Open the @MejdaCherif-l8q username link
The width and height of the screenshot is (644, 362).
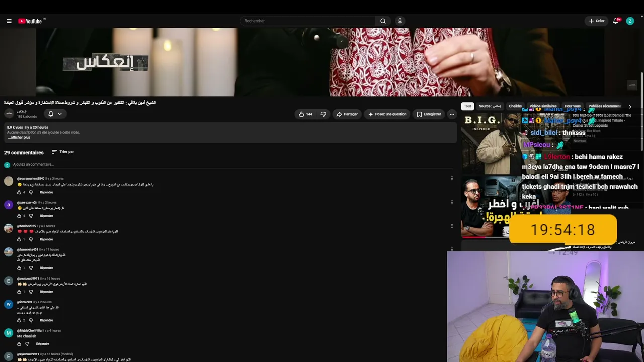29,330
